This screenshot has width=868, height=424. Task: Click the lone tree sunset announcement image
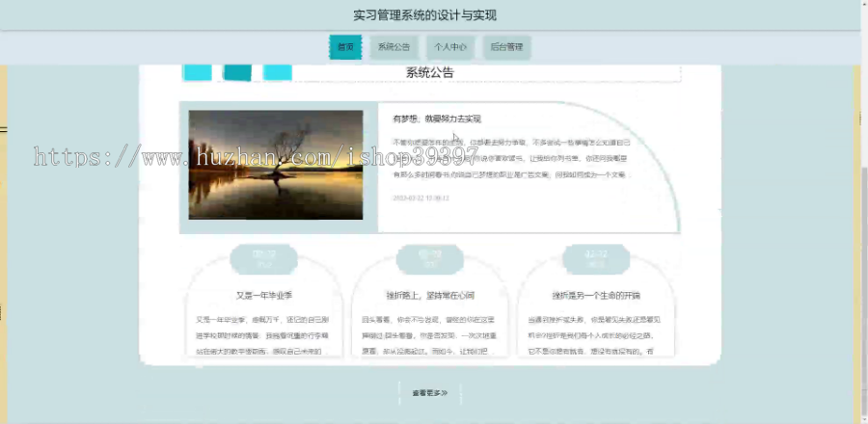pos(276,165)
